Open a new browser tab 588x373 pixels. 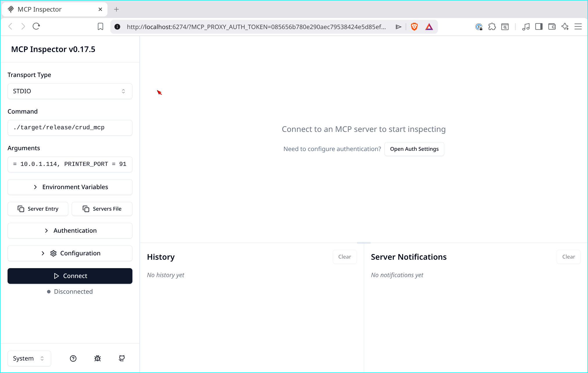(116, 9)
